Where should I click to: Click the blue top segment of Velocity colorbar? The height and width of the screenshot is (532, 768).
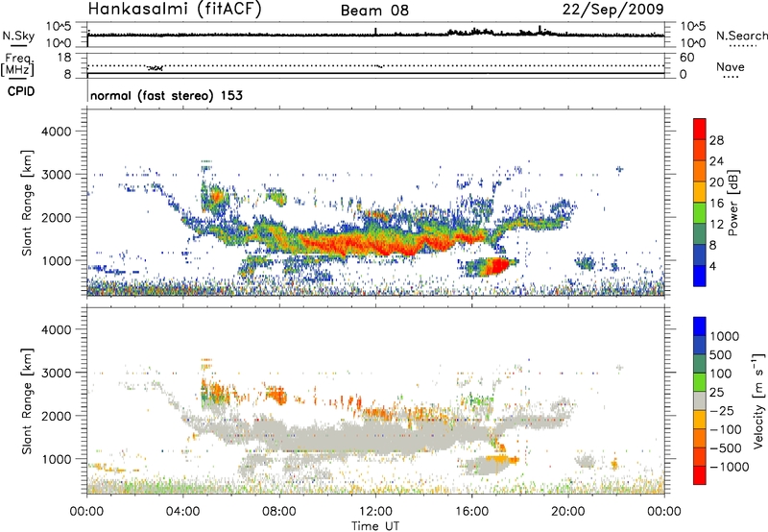700,326
